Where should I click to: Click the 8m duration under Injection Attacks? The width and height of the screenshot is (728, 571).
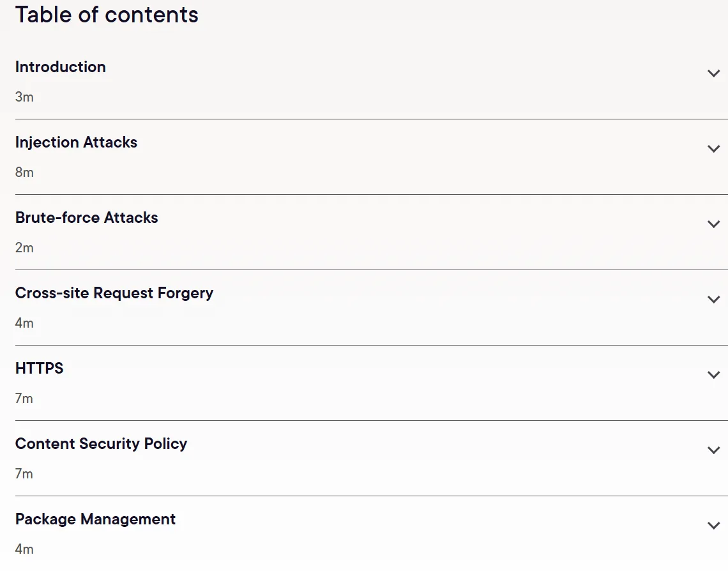pos(24,172)
